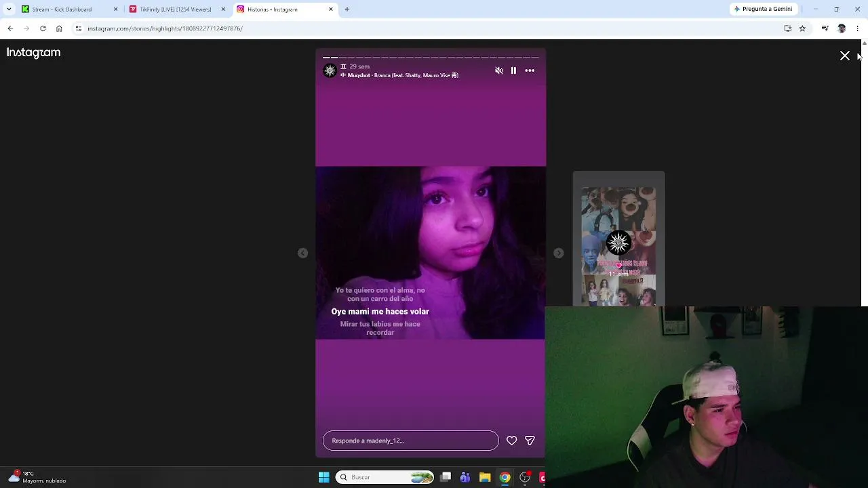The height and width of the screenshot is (488, 868).
Task: Like the story with the heart icon
Action: [512, 441]
